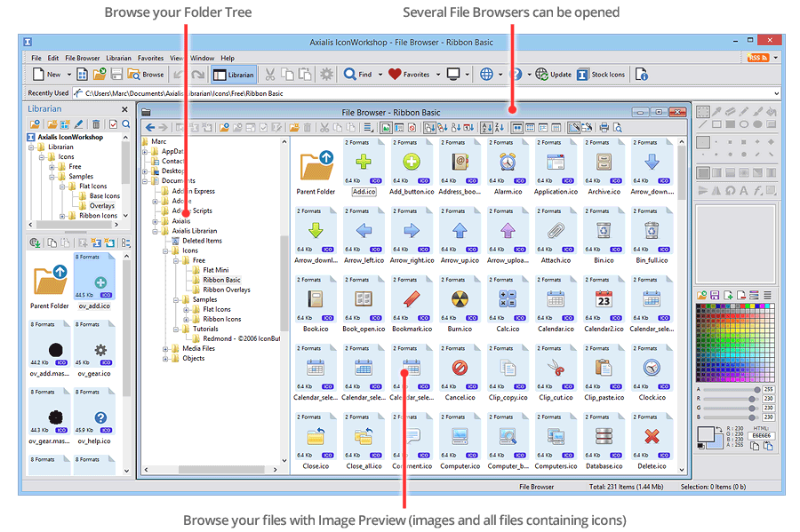Select the eyedropper color picker tool

coord(716,111)
